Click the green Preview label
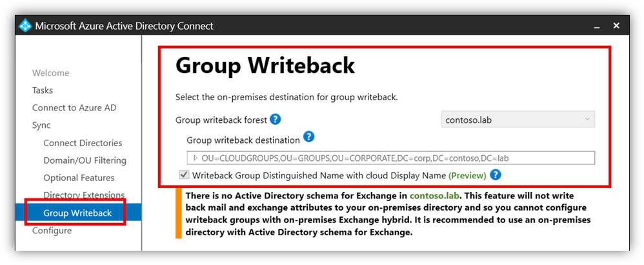 pos(467,176)
